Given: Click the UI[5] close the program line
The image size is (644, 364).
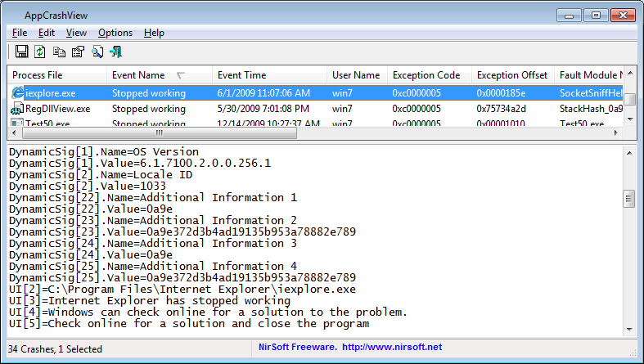Looking at the screenshot, I should [x=189, y=324].
